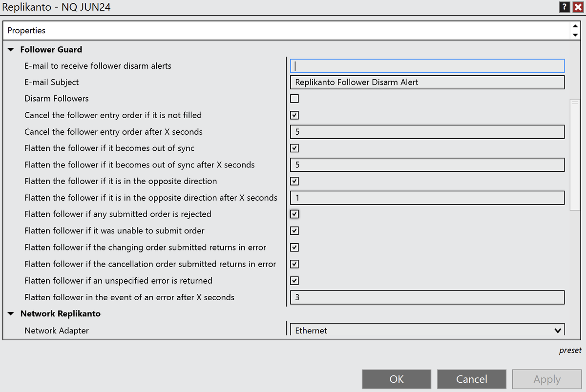Image resolution: width=586 pixels, height=392 pixels.
Task: Click the 'Disarm Followers' label
Action: (x=57, y=99)
